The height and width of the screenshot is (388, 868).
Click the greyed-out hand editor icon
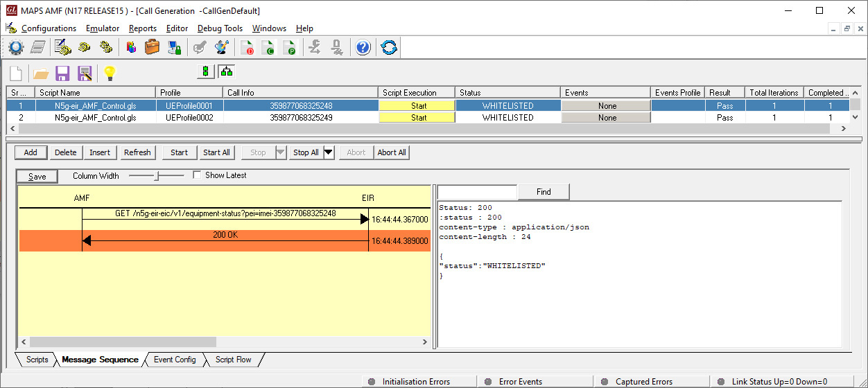[x=200, y=47]
